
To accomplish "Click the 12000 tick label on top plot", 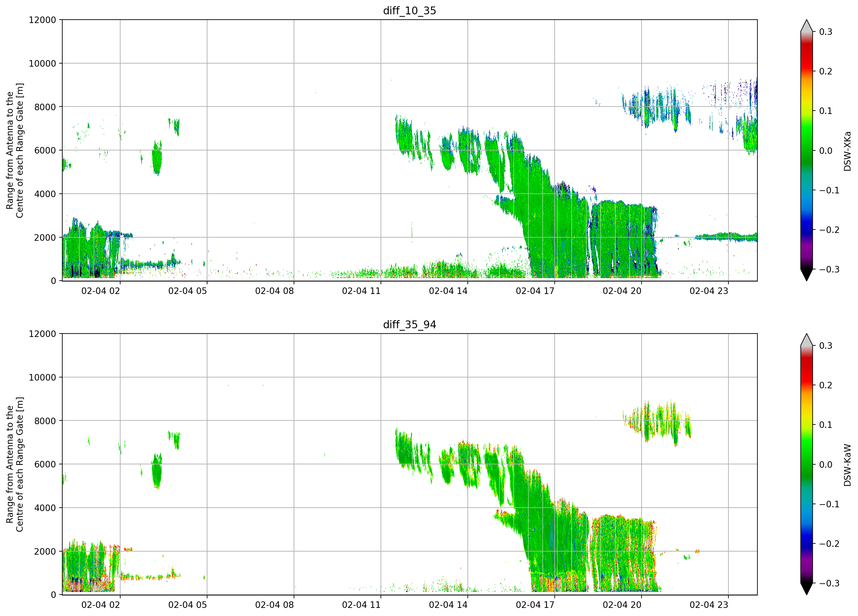I will [x=42, y=20].
